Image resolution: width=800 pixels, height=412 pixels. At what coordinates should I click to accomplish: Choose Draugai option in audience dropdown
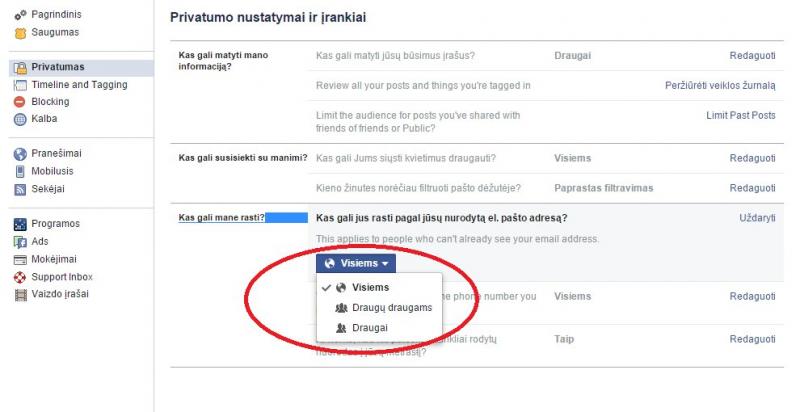[x=370, y=328]
